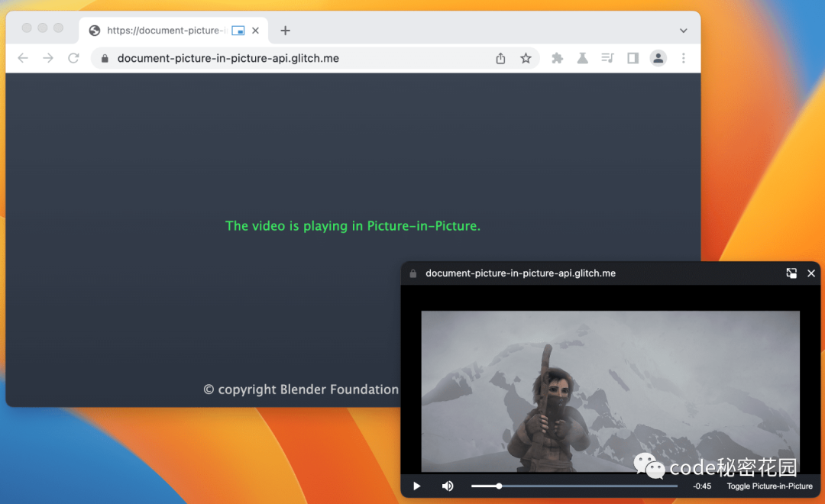Viewport: 825px width, 504px height.
Task: Close the document-picture tab
Action: [255, 31]
